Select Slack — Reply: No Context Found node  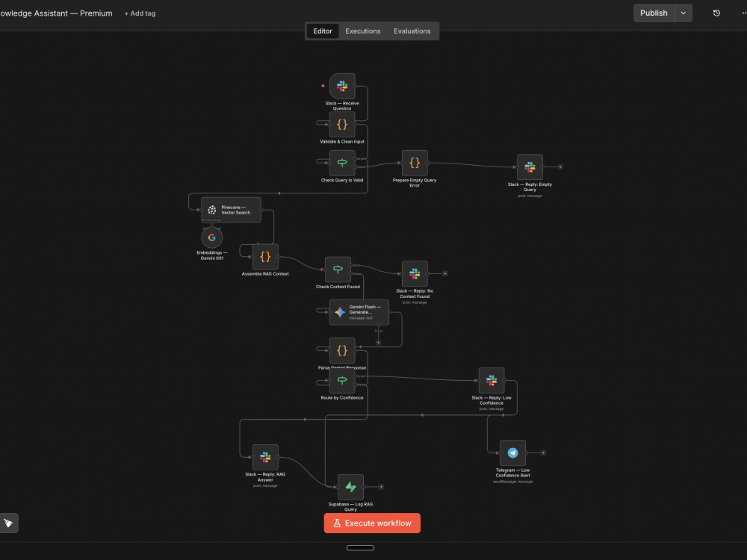tap(415, 274)
